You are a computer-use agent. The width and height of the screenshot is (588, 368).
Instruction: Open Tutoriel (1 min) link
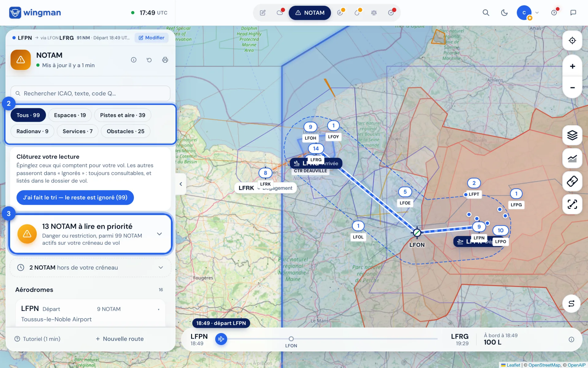click(37, 339)
